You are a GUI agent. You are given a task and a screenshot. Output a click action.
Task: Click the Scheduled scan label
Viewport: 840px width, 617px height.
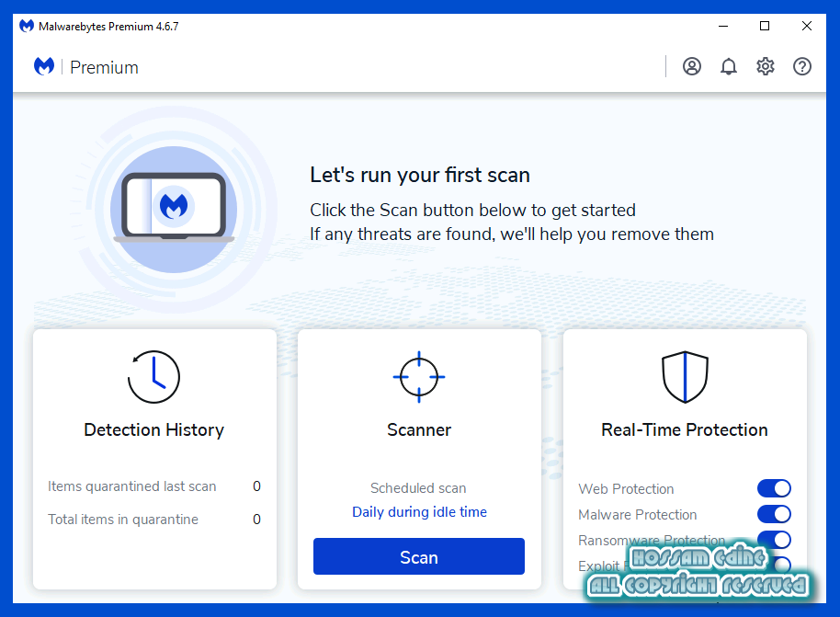pyautogui.click(x=418, y=488)
